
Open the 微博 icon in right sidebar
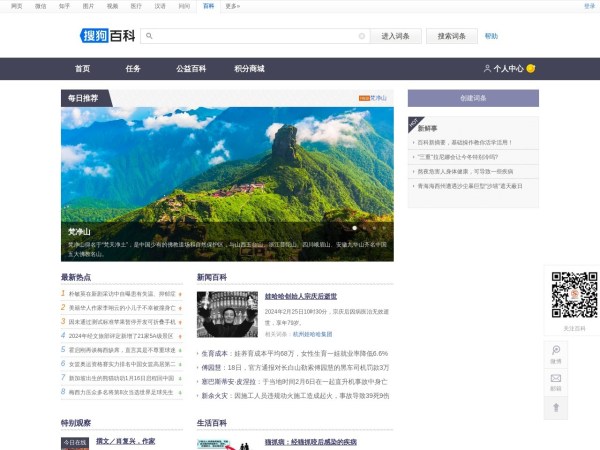[556, 351]
